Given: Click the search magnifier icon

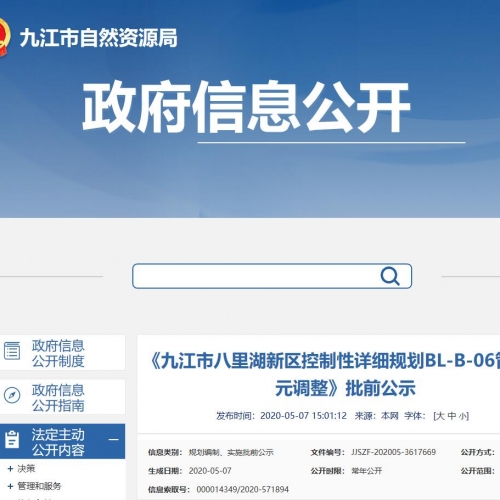Looking at the screenshot, I should pyautogui.click(x=390, y=276).
